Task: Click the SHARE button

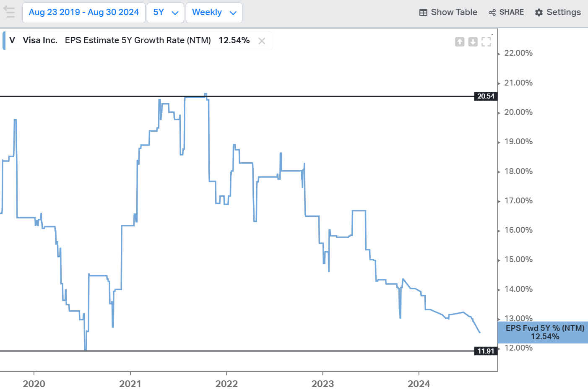Action: click(x=506, y=12)
